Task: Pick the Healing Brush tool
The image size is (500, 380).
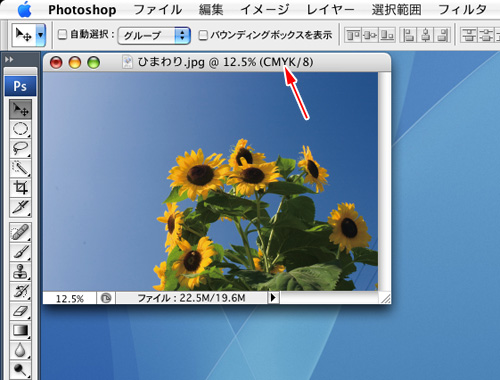Action: (20, 232)
